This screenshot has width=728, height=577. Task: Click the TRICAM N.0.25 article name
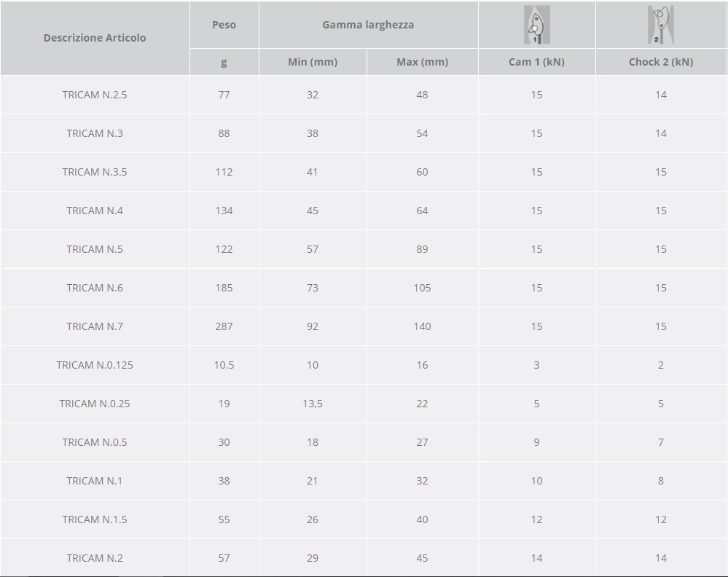click(95, 404)
